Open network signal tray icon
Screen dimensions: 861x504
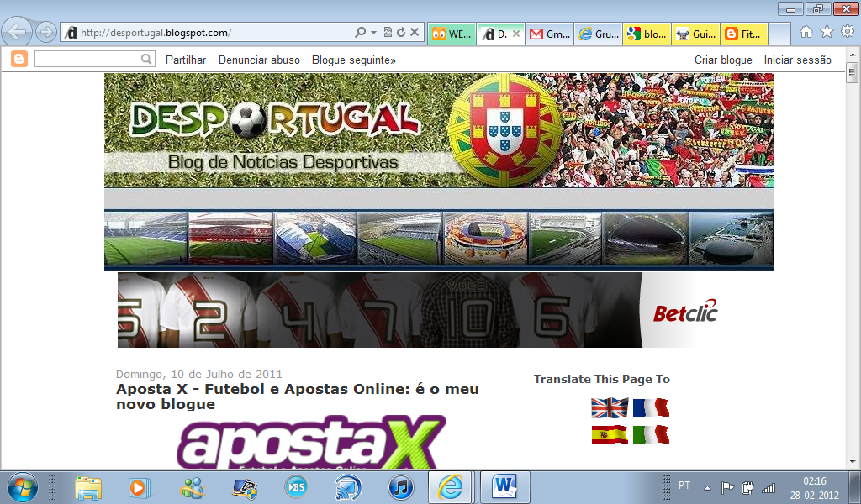point(769,487)
